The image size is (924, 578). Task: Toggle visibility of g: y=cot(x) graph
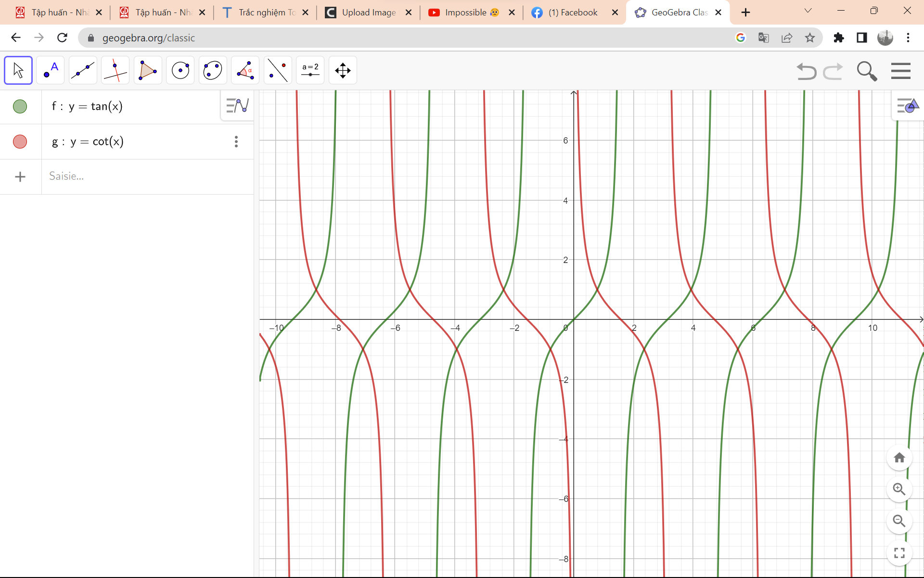20,141
